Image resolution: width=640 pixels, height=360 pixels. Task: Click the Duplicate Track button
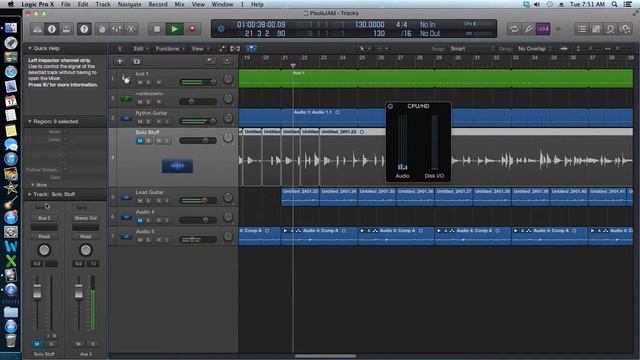pos(137,61)
